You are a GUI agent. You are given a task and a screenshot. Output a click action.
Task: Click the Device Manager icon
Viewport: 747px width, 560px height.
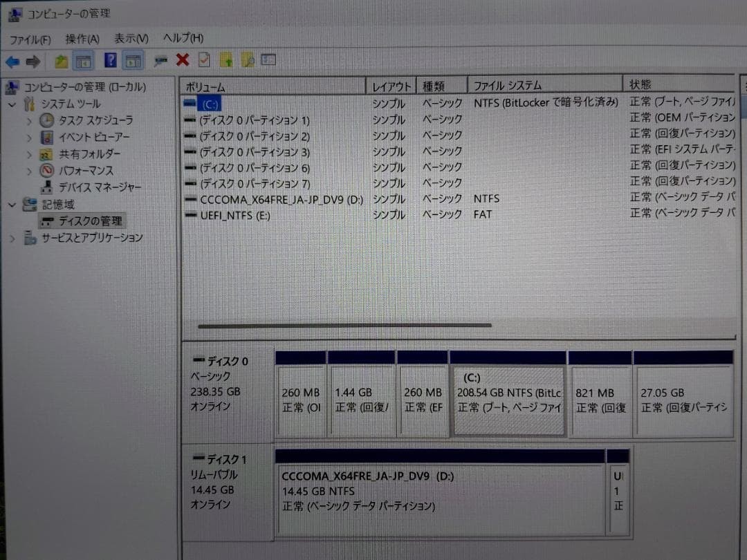pyautogui.click(x=47, y=187)
